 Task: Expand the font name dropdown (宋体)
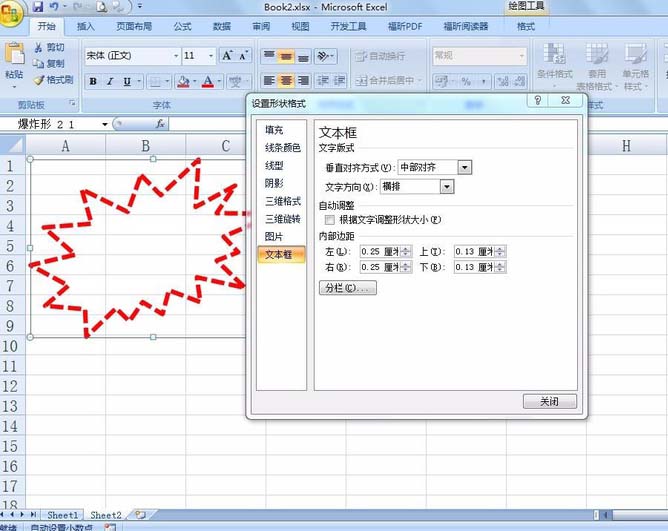tap(175, 55)
